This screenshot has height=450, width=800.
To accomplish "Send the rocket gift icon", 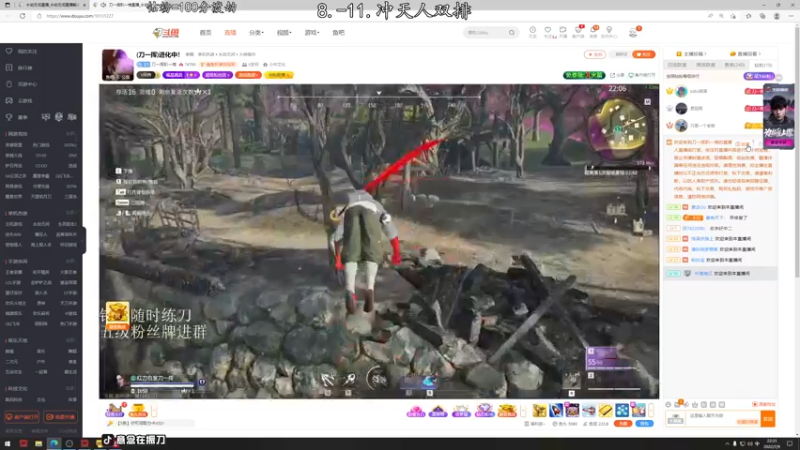I will pos(556,410).
